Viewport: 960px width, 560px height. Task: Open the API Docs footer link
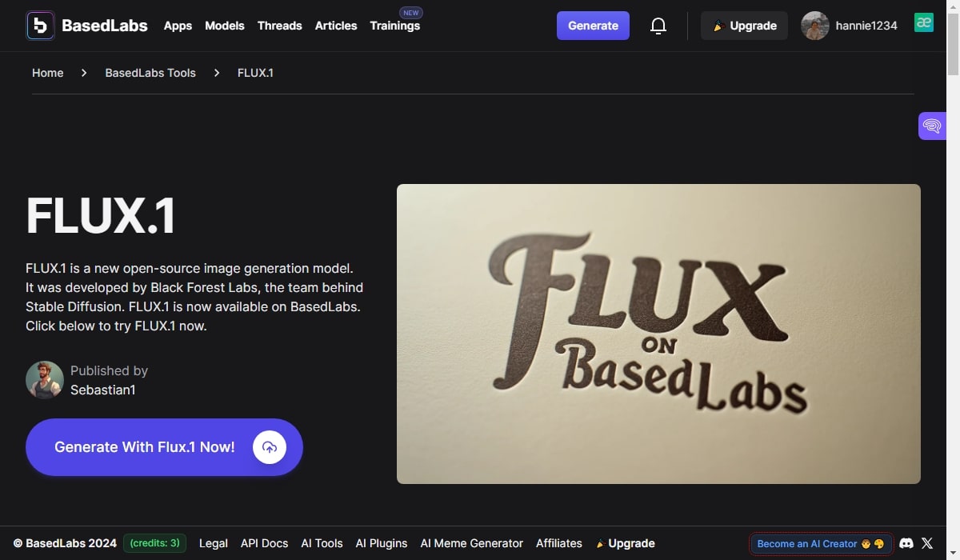point(264,543)
